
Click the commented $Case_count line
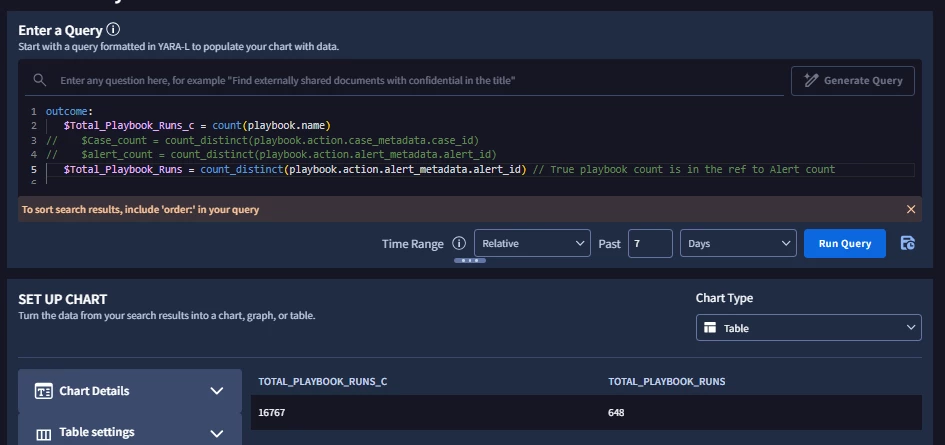262,140
